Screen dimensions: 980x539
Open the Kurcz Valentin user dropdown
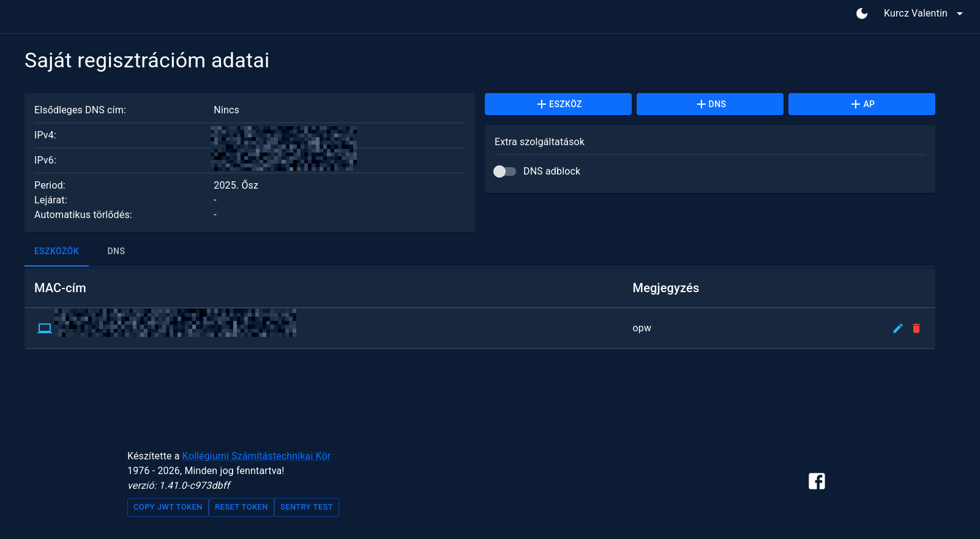pyautogui.click(x=915, y=13)
